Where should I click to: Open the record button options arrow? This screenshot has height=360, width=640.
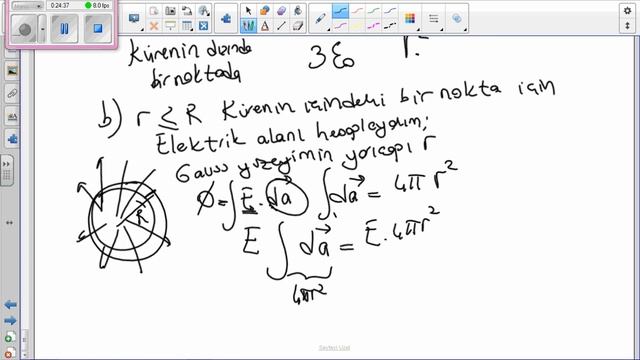pos(42,29)
